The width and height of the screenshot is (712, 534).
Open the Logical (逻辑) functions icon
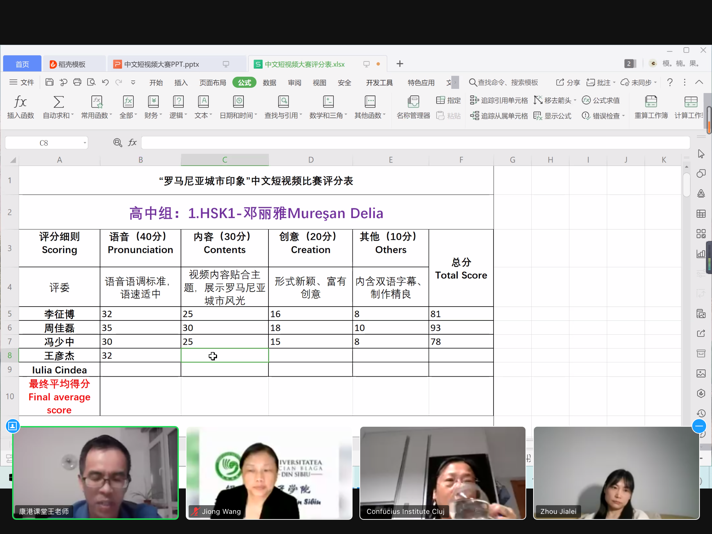(x=178, y=106)
